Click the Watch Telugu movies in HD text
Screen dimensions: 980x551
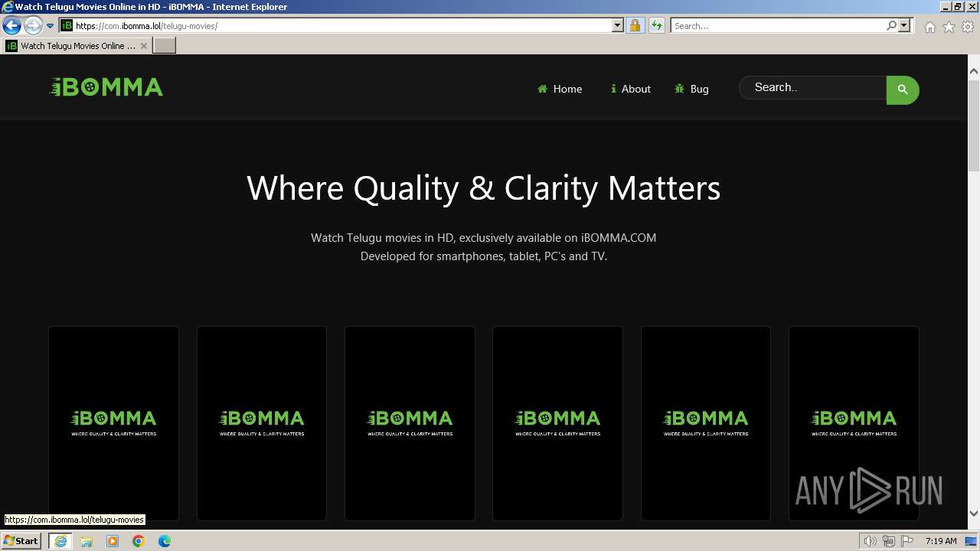point(483,238)
